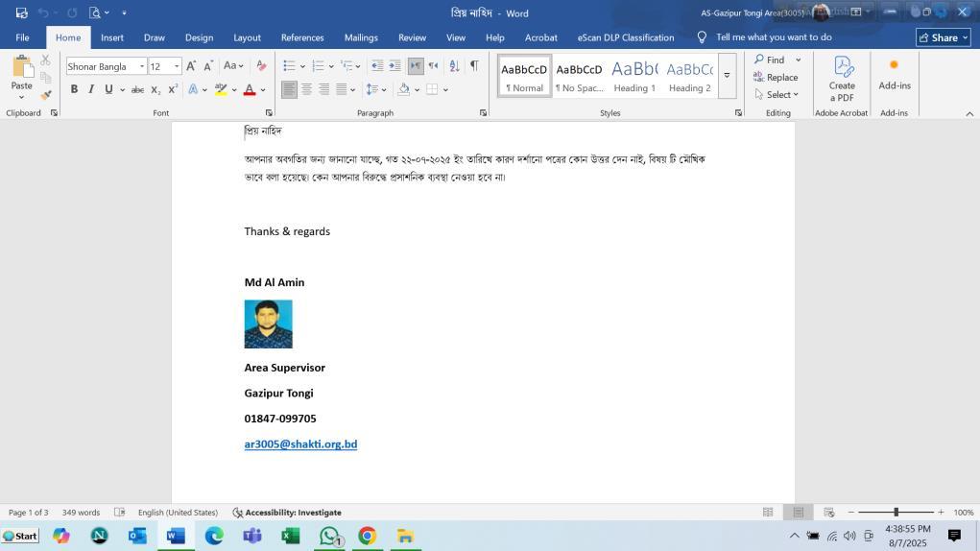
Task: Click the Grow Font size icon
Action: 191,66
